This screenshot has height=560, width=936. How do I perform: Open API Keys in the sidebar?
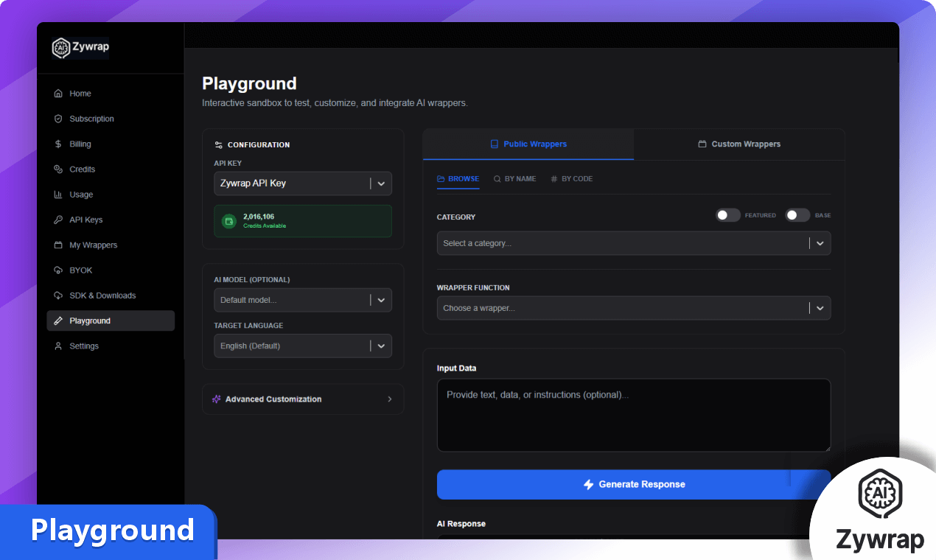pyautogui.click(x=111, y=220)
